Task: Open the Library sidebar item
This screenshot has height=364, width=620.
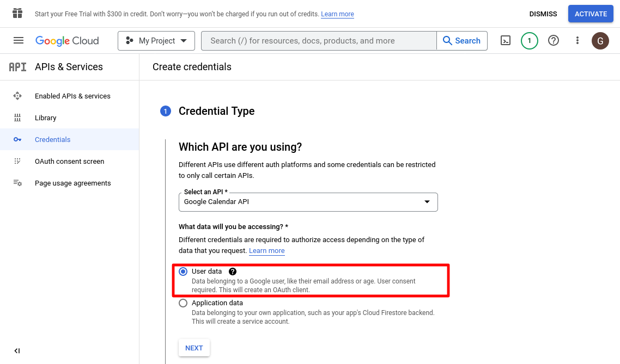Action: point(45,118)
